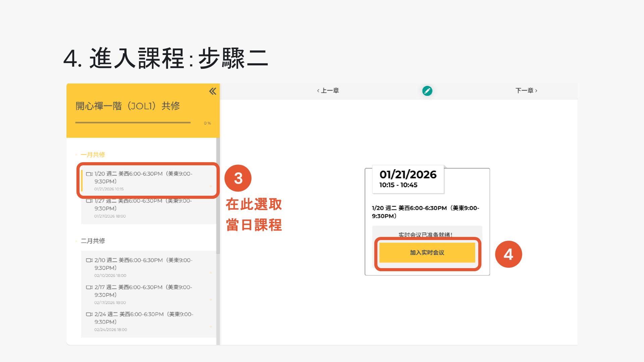Collapse the 二月共修 section heading
This screenshot has height=362, width=644.
coord(93,241)
